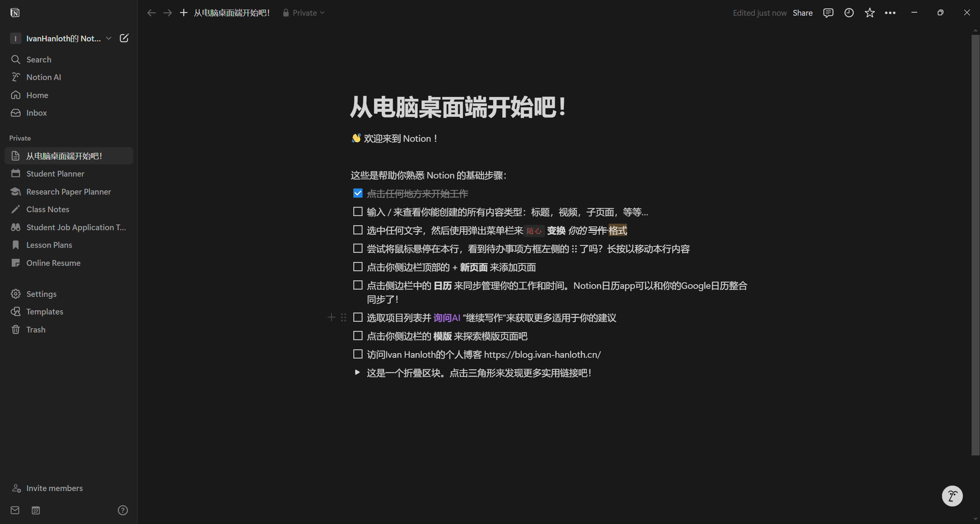This screenshot has width=980, height=524.
Task: Open the Private sharing dropdown in top bar
Action: tap(304, 13)
